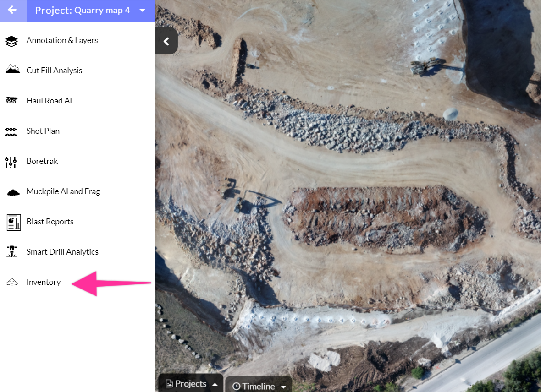541x392 pixels.
Task: Click the Boretrak sliders icon
Action: pos(11,162)
